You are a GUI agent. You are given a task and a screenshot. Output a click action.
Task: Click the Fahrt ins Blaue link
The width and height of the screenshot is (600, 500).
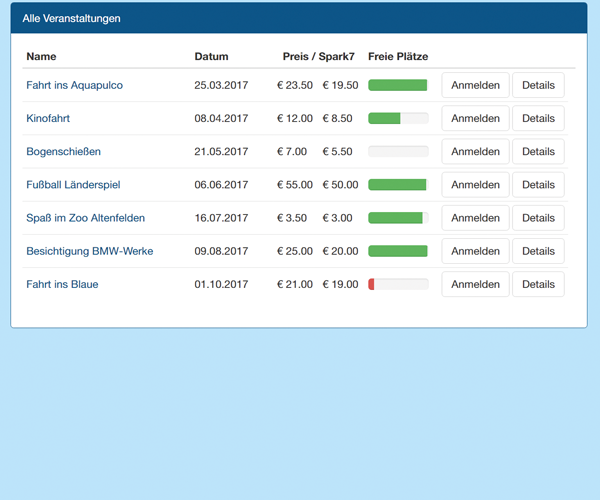pos(62,284)
